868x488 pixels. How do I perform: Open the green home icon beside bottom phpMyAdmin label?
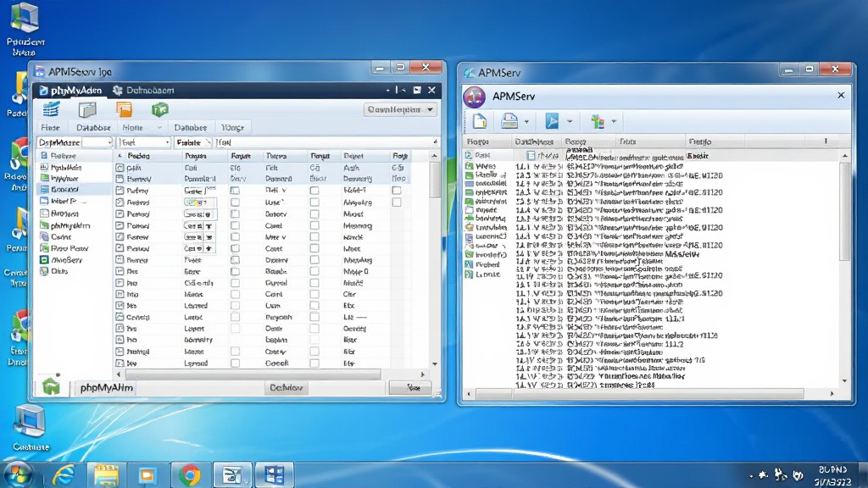coord(51,385)
